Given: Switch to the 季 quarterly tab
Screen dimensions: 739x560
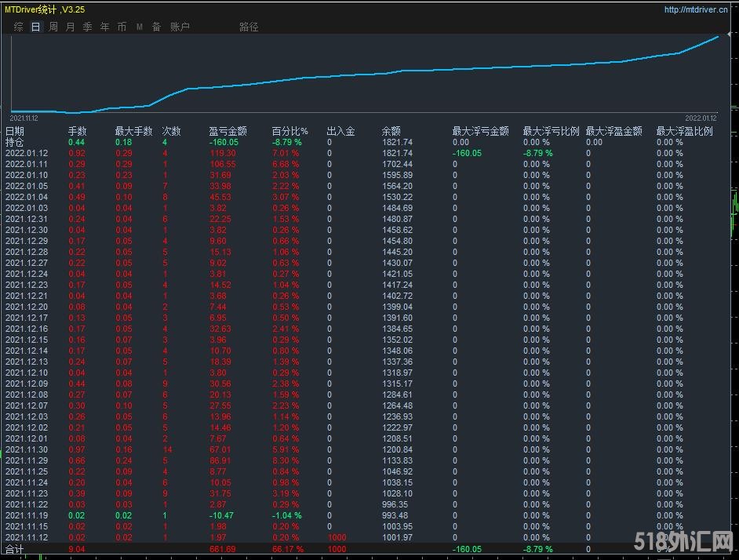Looking at the screenshot, I should pos(88,27).
